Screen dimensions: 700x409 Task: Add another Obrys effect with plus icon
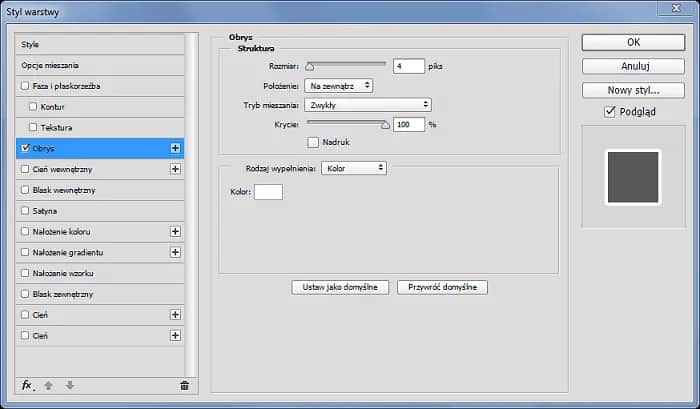point(175,148)
